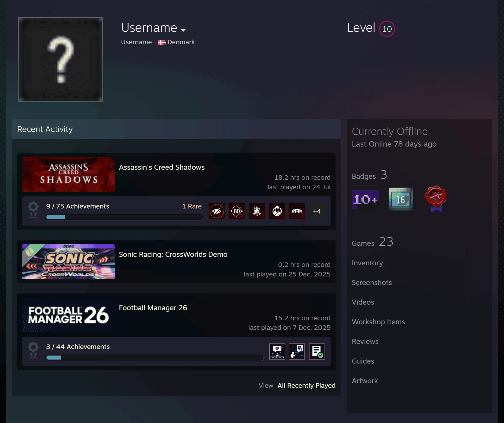Image resolution: width=504 pixels, height=423 pixels.
Task: Open the Assassin's Creed Shadows game banner
Action: [x=69, y=174]
